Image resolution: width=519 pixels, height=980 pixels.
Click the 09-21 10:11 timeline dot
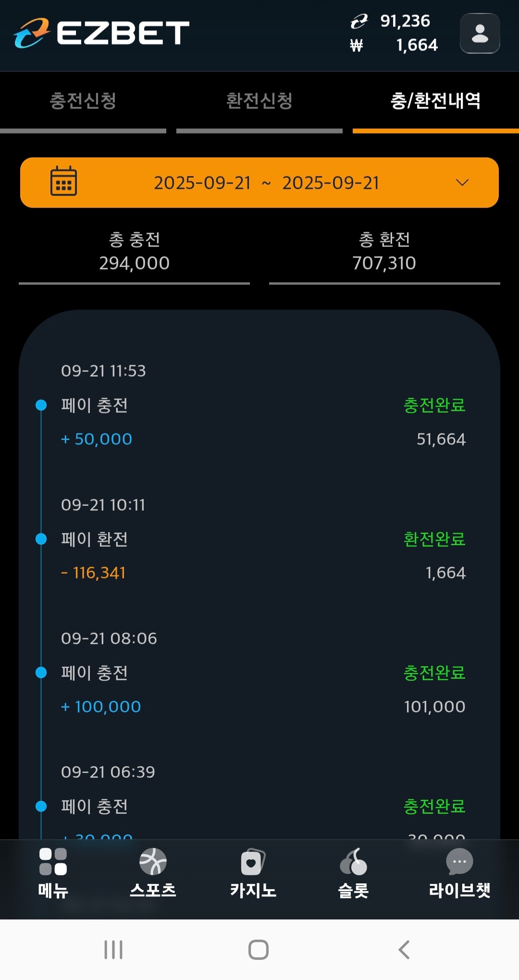click(x=41, y=539)
